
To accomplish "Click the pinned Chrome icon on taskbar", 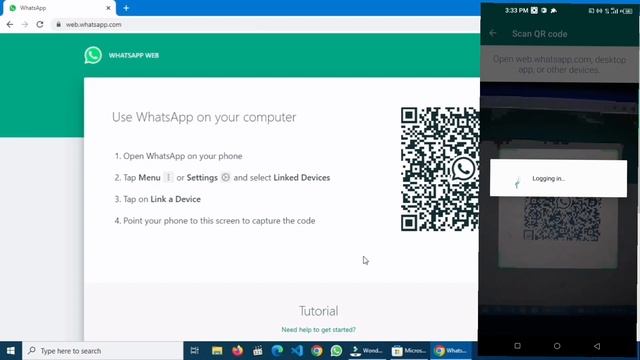I will [317, 351].
